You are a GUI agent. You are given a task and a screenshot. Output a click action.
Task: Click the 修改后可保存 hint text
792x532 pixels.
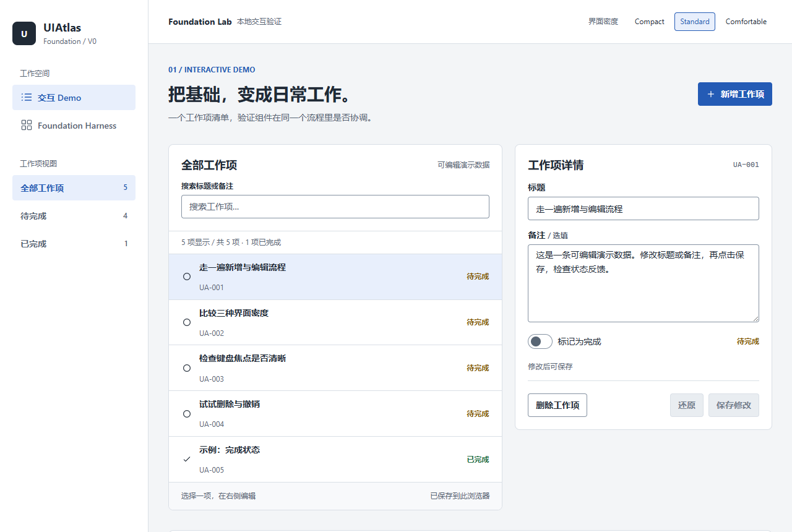[x=550, y=367]
